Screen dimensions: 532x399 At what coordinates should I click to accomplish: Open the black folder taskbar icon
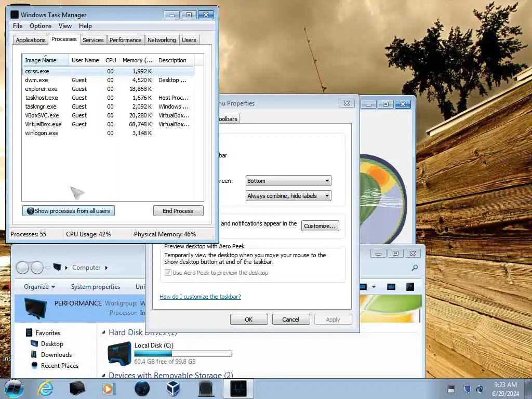click(77, 389)
